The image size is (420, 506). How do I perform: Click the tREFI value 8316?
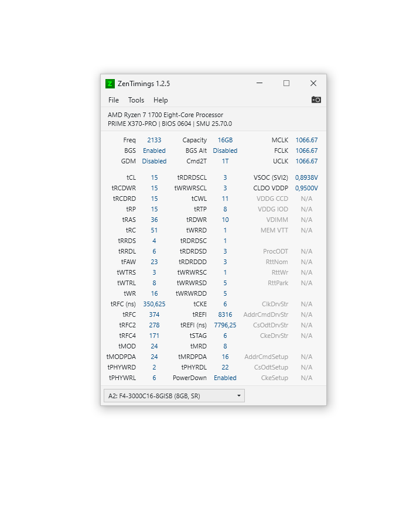click(225, 314)
